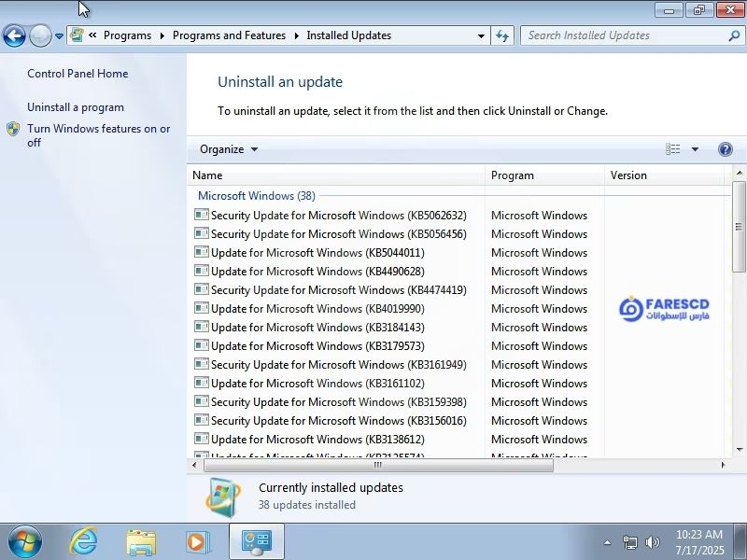Viewport: 747px width, 560px height.
Task: Launch Windows Media Player from the taskbar
Action: [x=198, y=542]
